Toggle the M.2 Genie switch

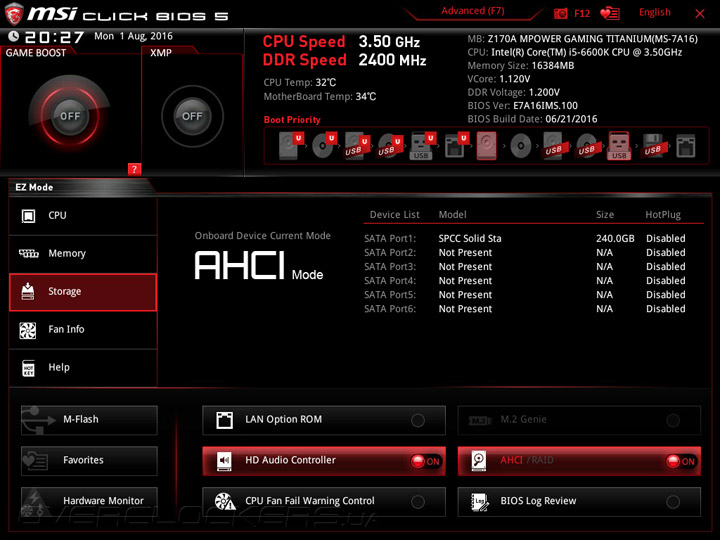coord(673,420)
